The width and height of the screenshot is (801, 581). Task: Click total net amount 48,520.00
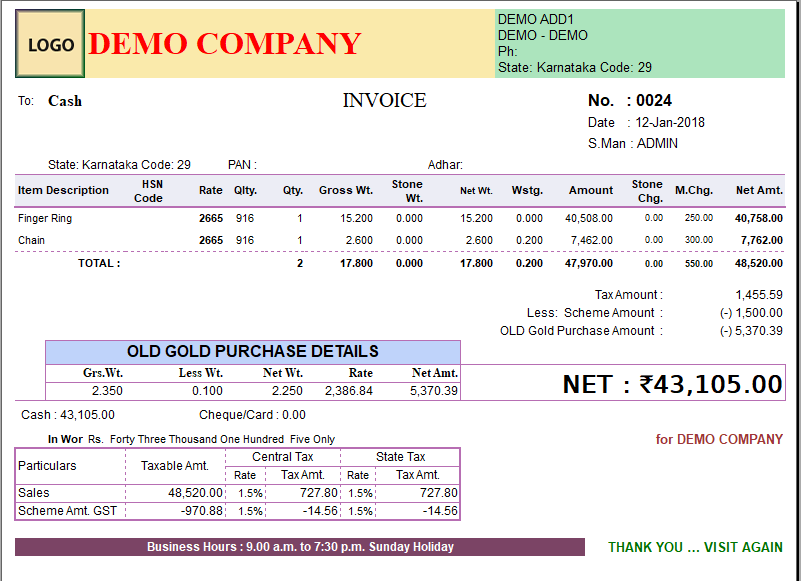759,263
